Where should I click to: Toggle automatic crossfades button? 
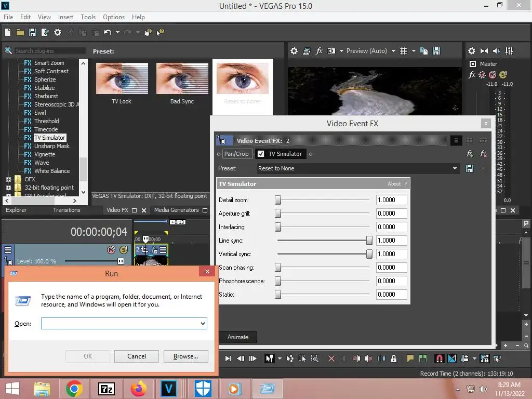[452, 358]
